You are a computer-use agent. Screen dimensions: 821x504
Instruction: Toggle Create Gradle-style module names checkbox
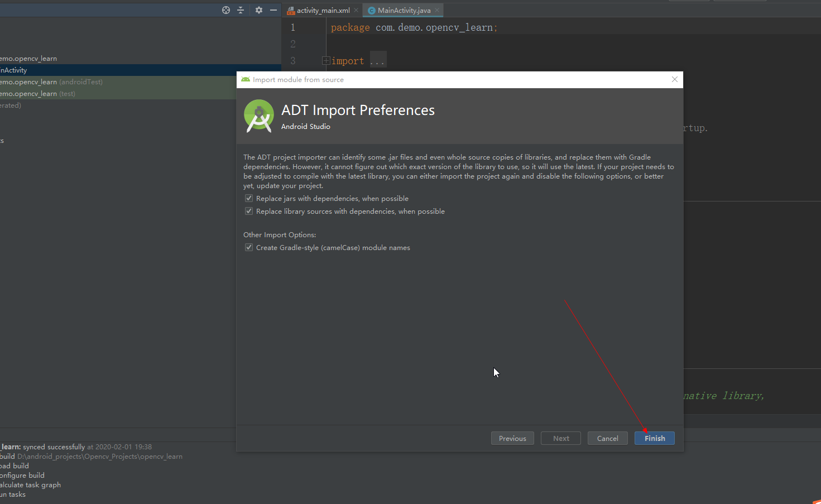(249, 247)
